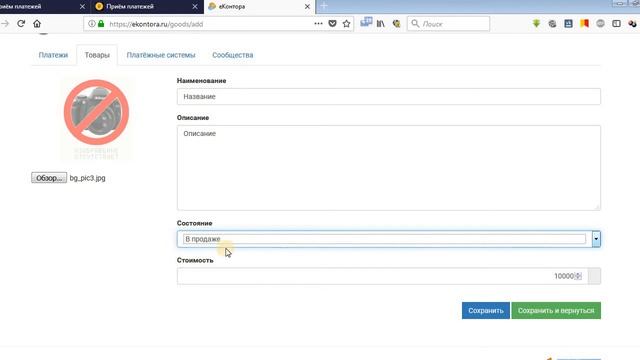640x360 pixels.
Task: Click the green download arrow extension icon
Action: pos(536,24)
